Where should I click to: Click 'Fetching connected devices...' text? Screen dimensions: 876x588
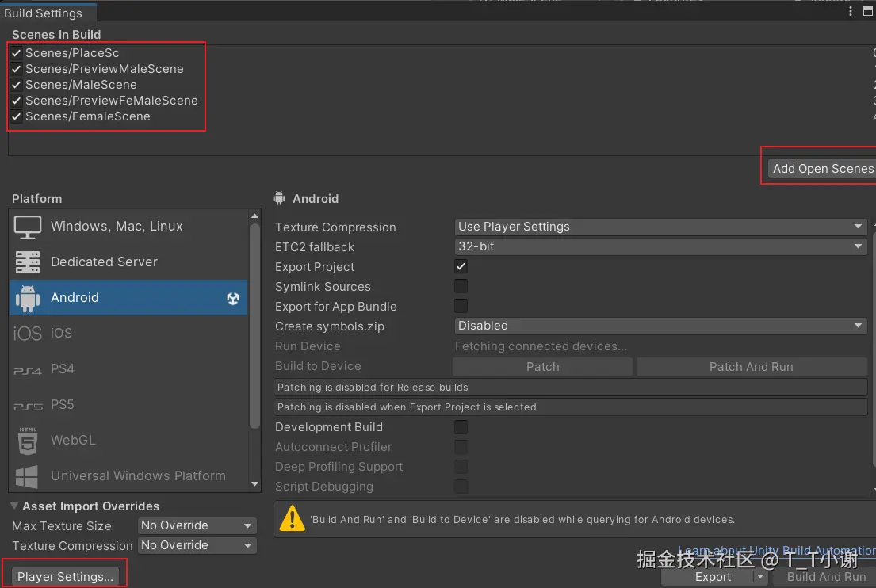pos(540,346)
